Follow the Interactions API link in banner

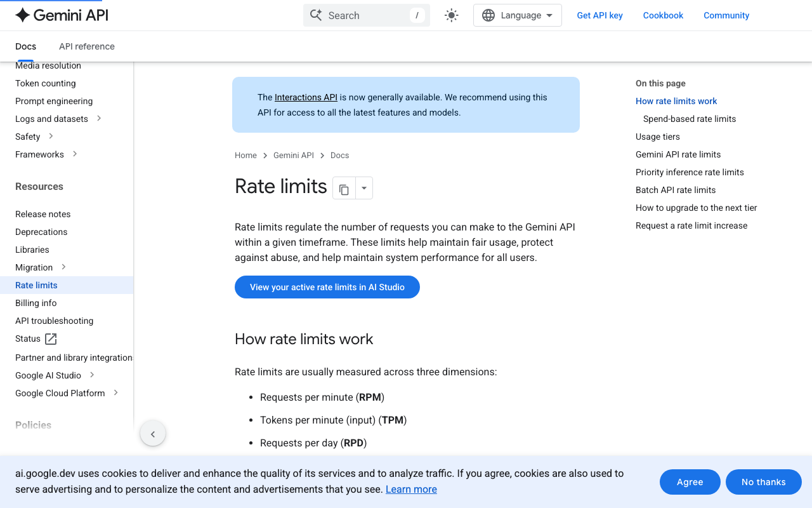306,97
